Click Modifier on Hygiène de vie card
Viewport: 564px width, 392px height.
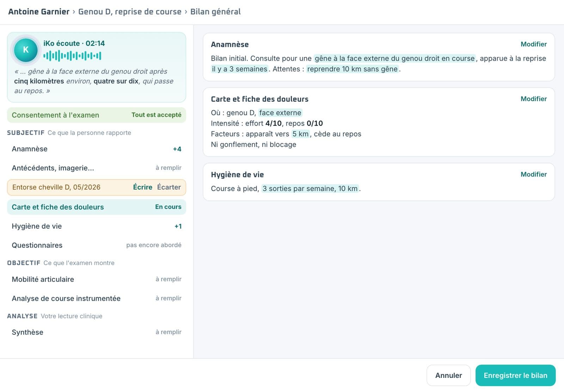point(534,174)
